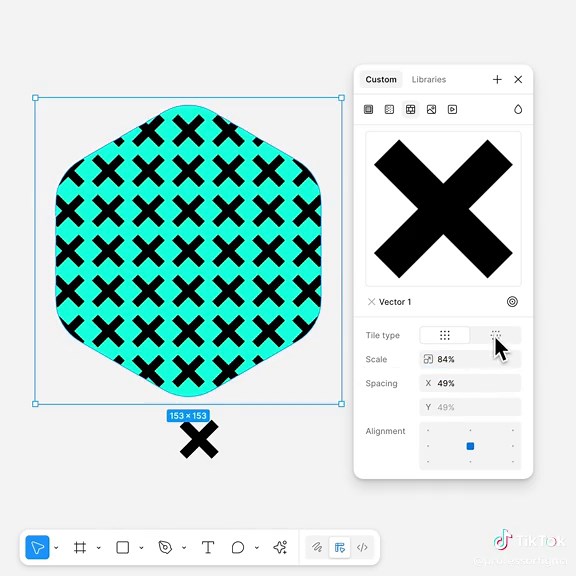Viewport: 576px width, 576px height.
Task: Choose the pattern fill type icon
Action: coord(410,109)
